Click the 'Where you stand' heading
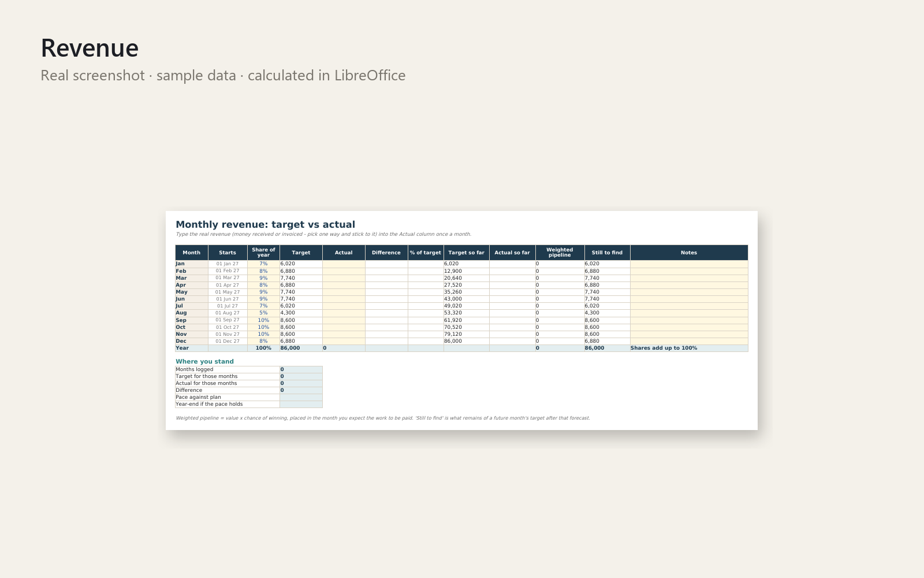The image size is (924, 578). [205, 362]
